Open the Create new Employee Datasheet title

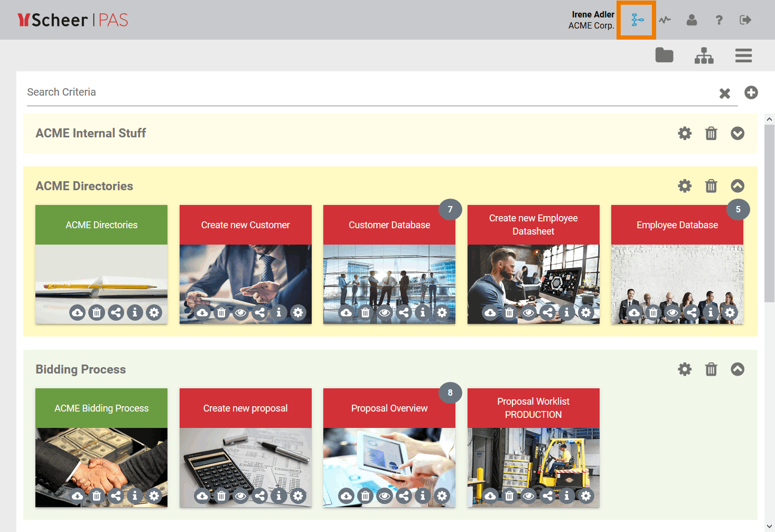pyautogui.click(x=534, y=225)
